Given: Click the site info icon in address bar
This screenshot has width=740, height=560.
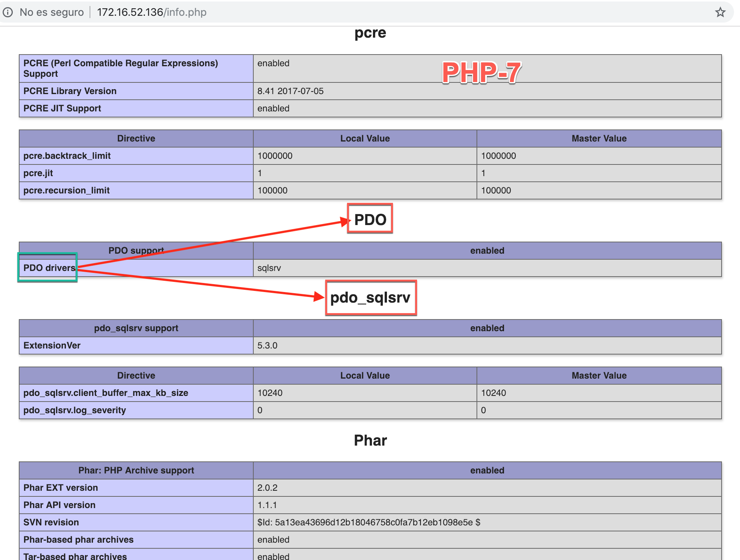Looking at the screenshot, I should (x=8, y=12).
